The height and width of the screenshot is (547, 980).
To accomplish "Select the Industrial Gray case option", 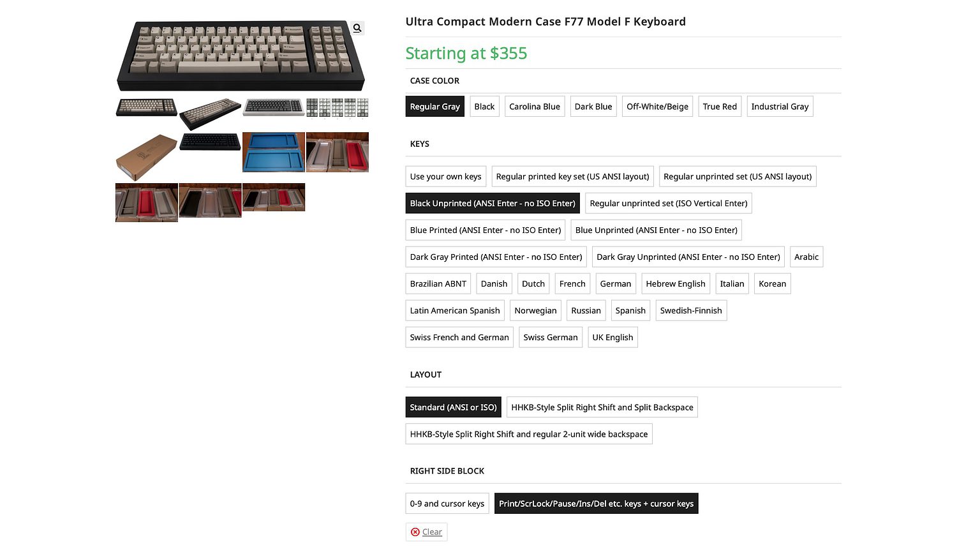I will coord(780,106).
